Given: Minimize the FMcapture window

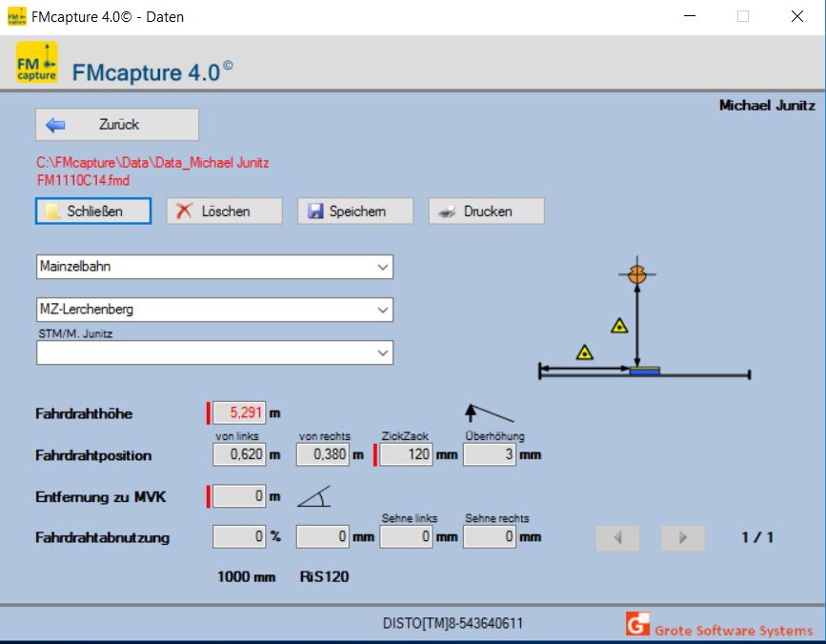Looking at the screenshot, I should pyautogui.click(x=690, y=16).
